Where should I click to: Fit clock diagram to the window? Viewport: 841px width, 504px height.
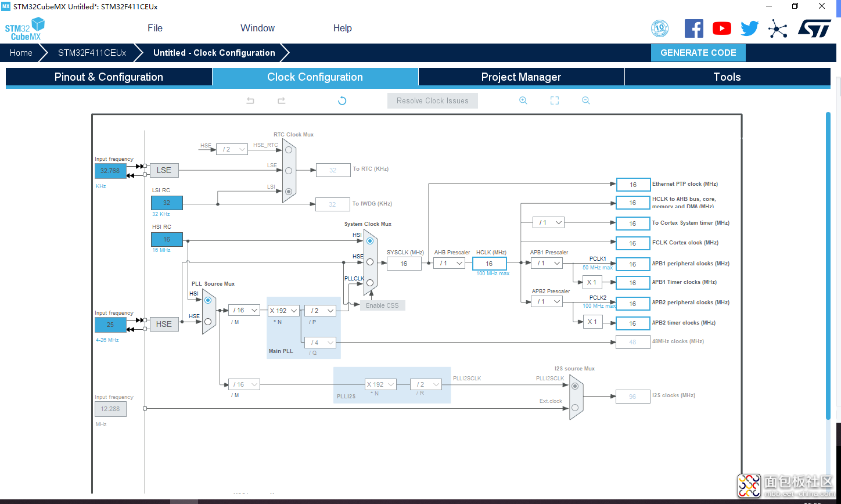click(x=555, y=100)
